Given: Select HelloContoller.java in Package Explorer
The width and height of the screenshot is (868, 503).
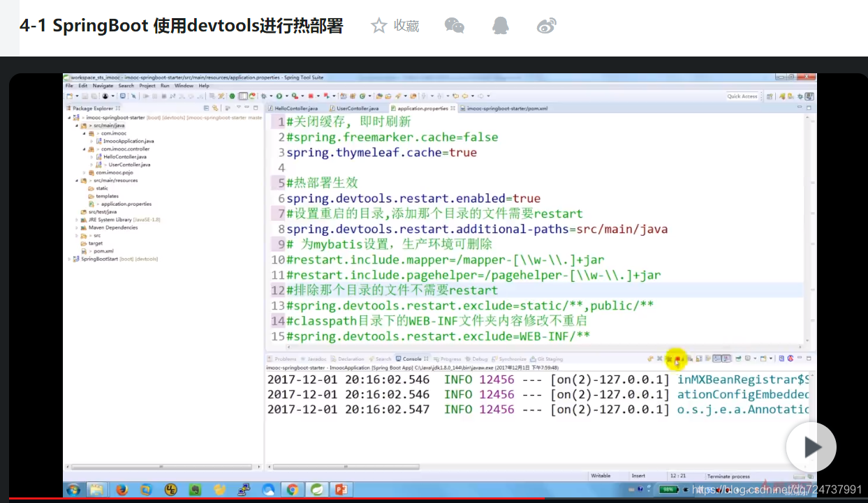Looking at the screenshot, I should pyautogui.click(x=123, y=157).
